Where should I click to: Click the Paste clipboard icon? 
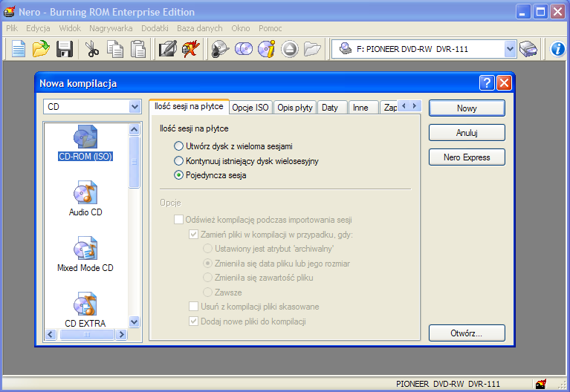(x=138, y=49)
